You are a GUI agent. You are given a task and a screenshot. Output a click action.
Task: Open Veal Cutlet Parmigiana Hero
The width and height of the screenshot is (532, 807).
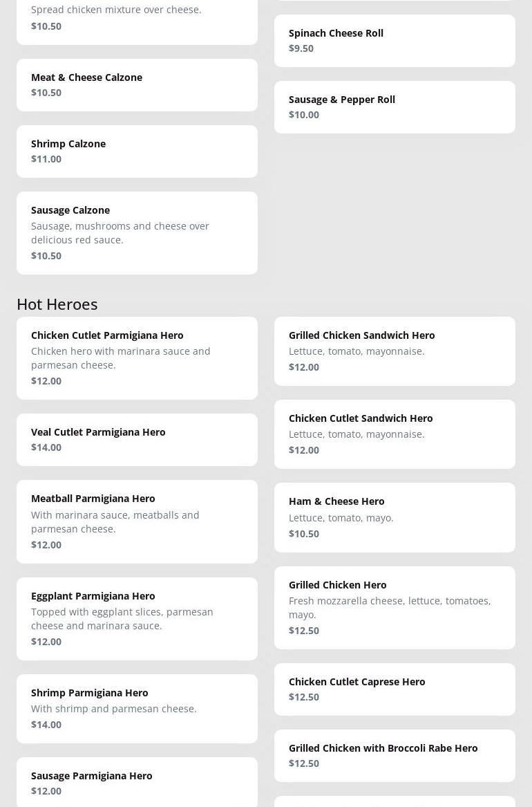[137, 439]
